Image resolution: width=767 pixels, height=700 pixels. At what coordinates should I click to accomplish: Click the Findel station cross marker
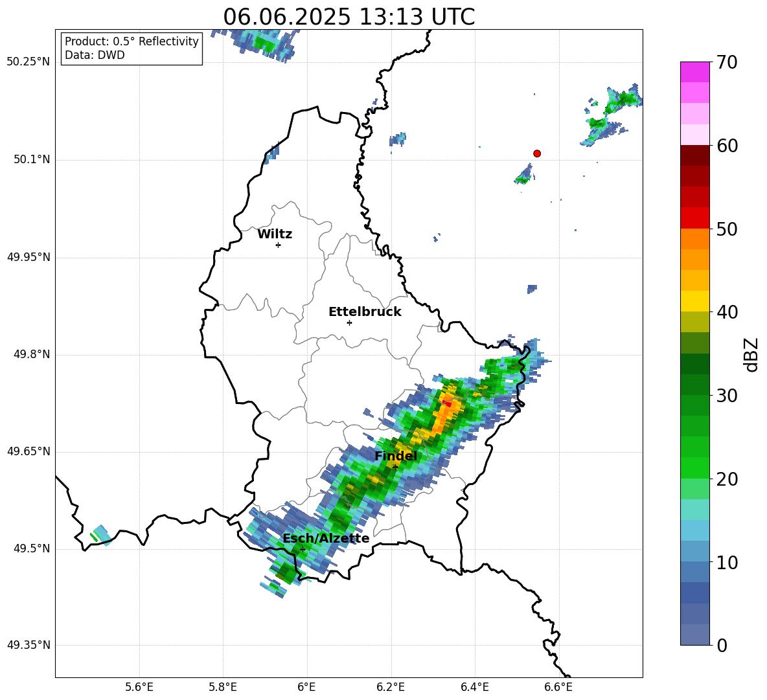pyautogui.click(x=395, y=467)
